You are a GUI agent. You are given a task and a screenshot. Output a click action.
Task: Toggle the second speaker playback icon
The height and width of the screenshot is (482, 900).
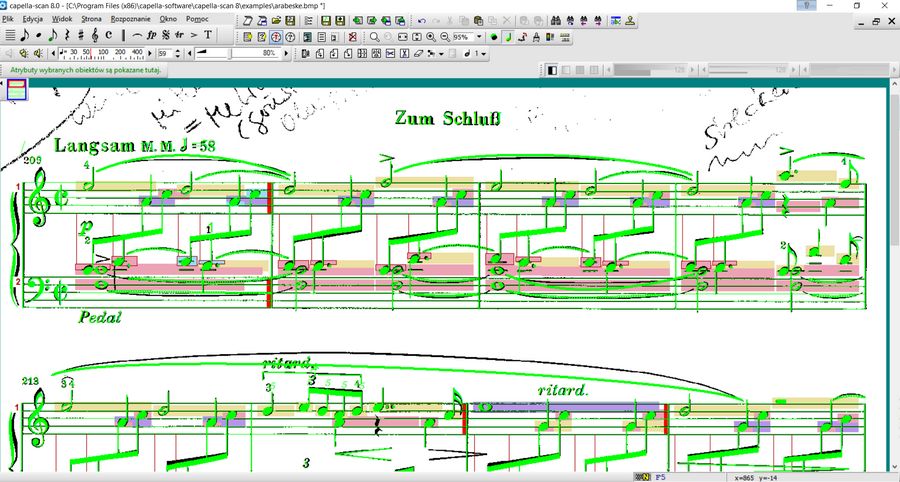pos(38,54)
